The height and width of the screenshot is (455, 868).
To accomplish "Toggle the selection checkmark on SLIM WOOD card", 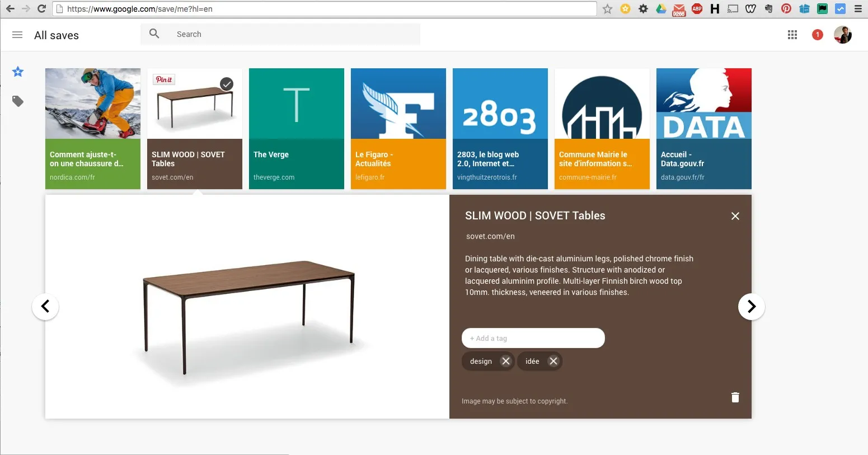I will (x=227, y=84).
